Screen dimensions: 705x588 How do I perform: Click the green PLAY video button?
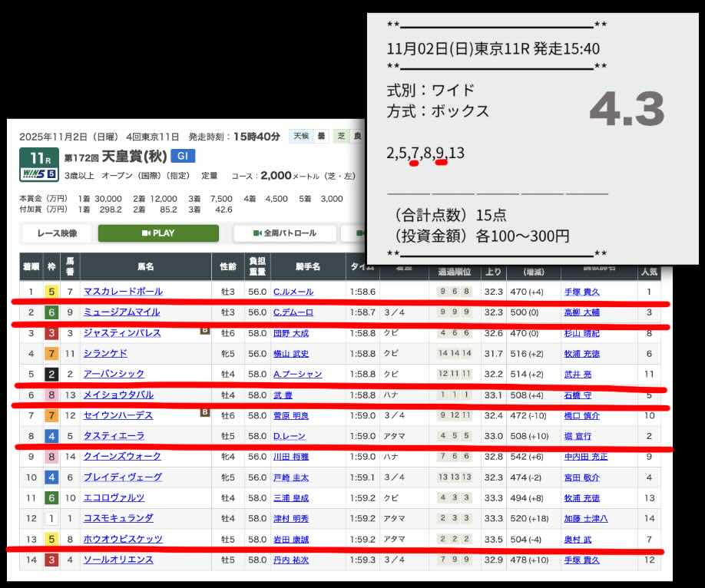(158, 233)
